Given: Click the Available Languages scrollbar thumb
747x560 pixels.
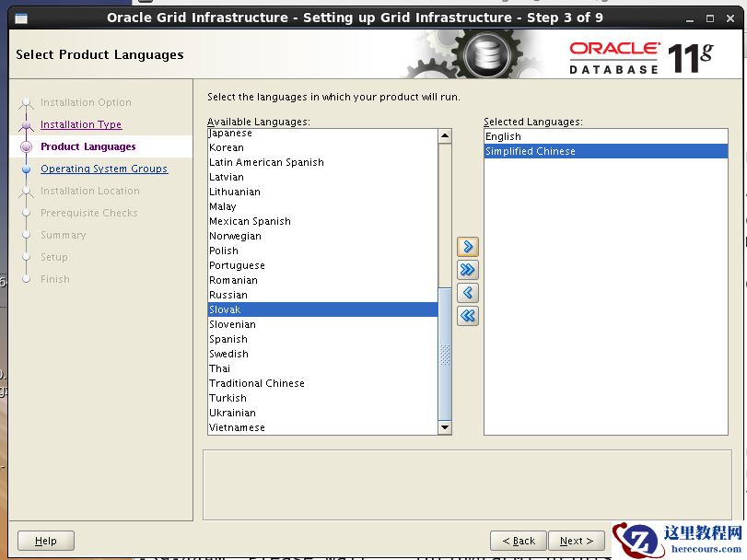Looking at the screenshot, I should 445,354.
